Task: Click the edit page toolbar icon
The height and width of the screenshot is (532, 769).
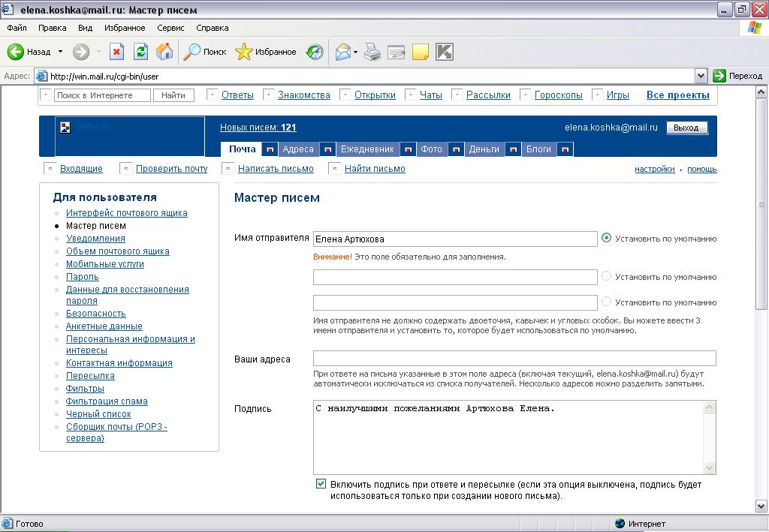Action: [x=397, y=52]
